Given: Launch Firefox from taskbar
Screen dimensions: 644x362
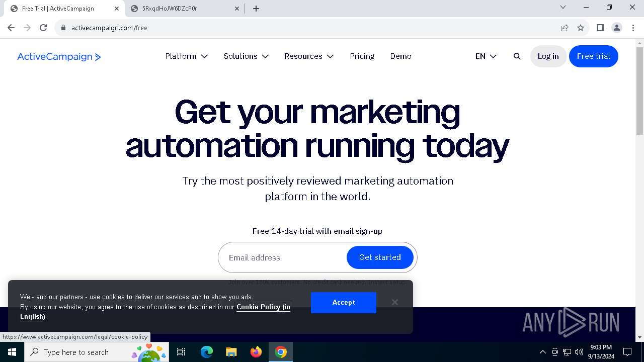Looking at the screenshot, I should point(256,352).
